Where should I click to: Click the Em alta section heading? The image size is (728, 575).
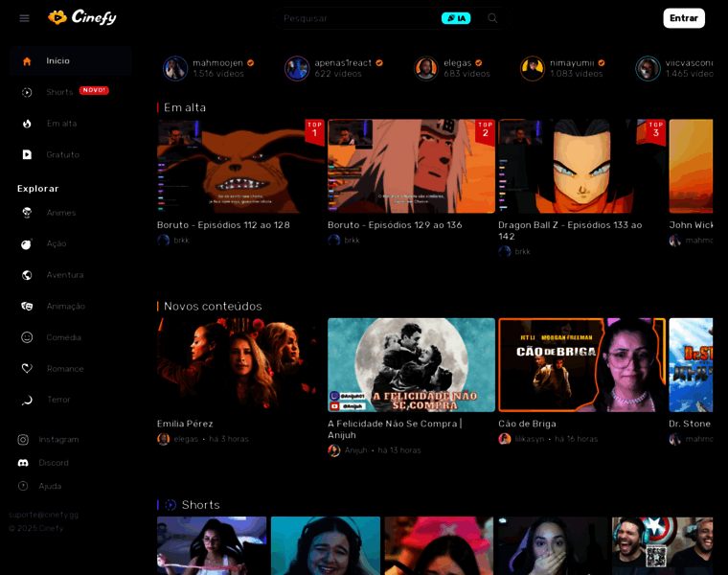pyautogui.click(x=184, y=107)
